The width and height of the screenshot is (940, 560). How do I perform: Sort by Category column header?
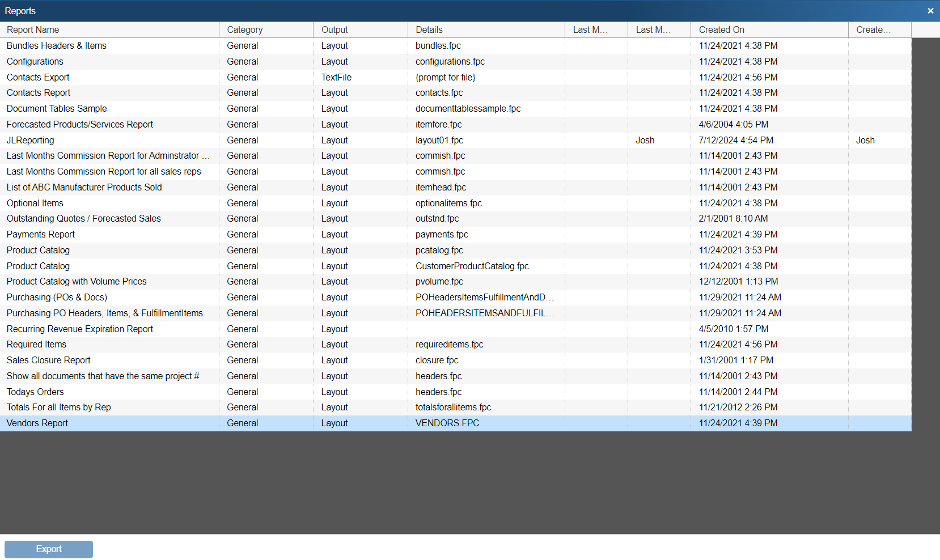tap(244, 30)
